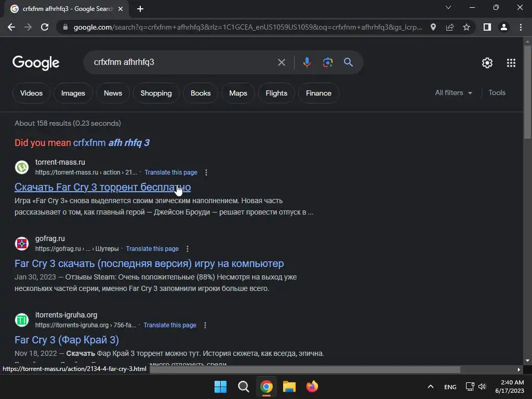Switch to Maps results
Image resolution: width=532 pixels, height=399 pixels.
(x=238, y=93)
